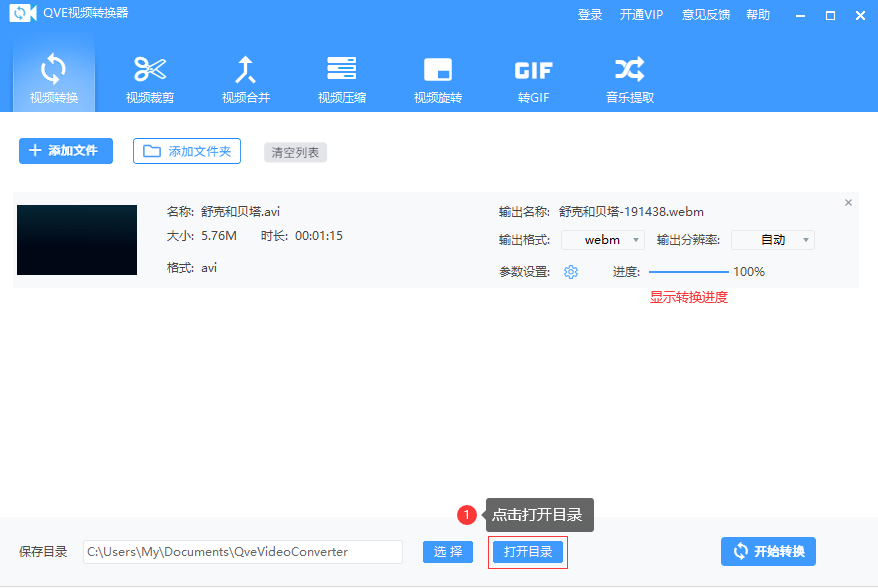Click the 100% progress value
The height and width of the screenshot is (588, 878).
point(749,272)
